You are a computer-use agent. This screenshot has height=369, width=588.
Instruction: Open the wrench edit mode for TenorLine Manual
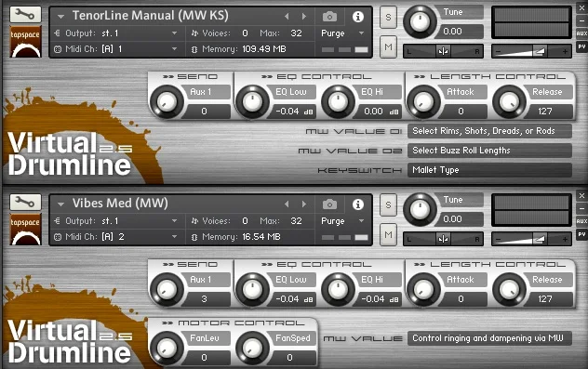click(x=25, y=15)
